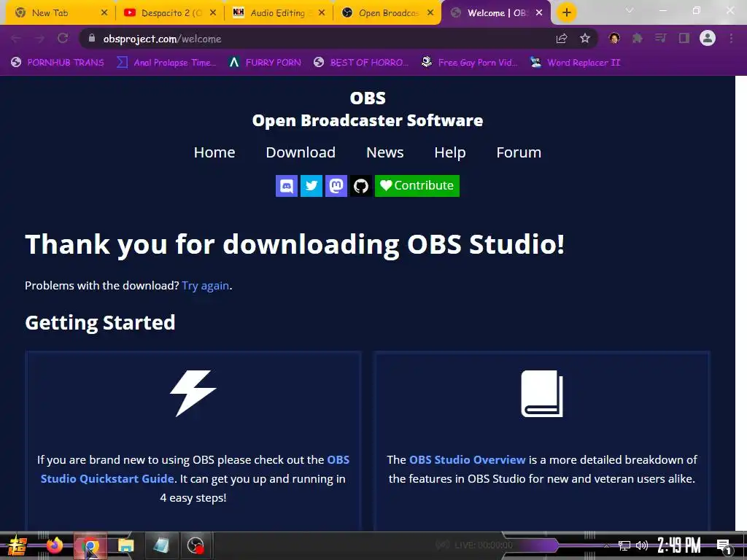Click the avatar extension icon in toolbar
The width and height of the screenshot is (747, 560).
pyautogui.click(x=614, y=39)
